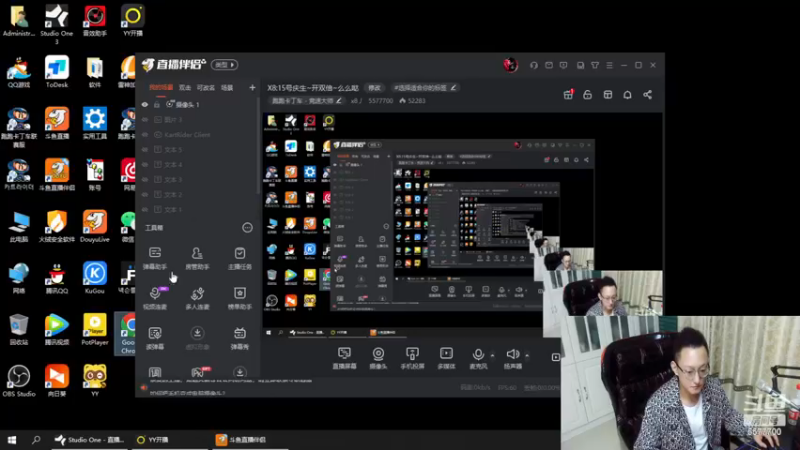Toggle visibility of the KartRider Client layer

tap(145, 135)
